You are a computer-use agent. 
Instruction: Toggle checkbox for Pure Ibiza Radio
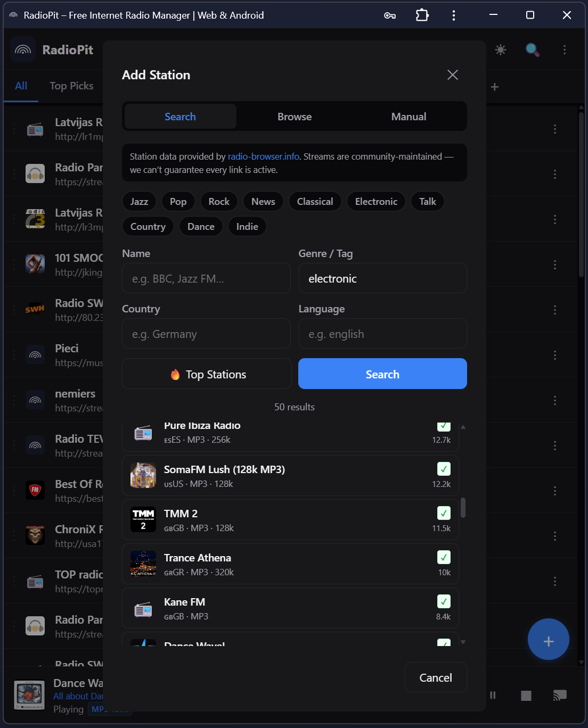444,426
